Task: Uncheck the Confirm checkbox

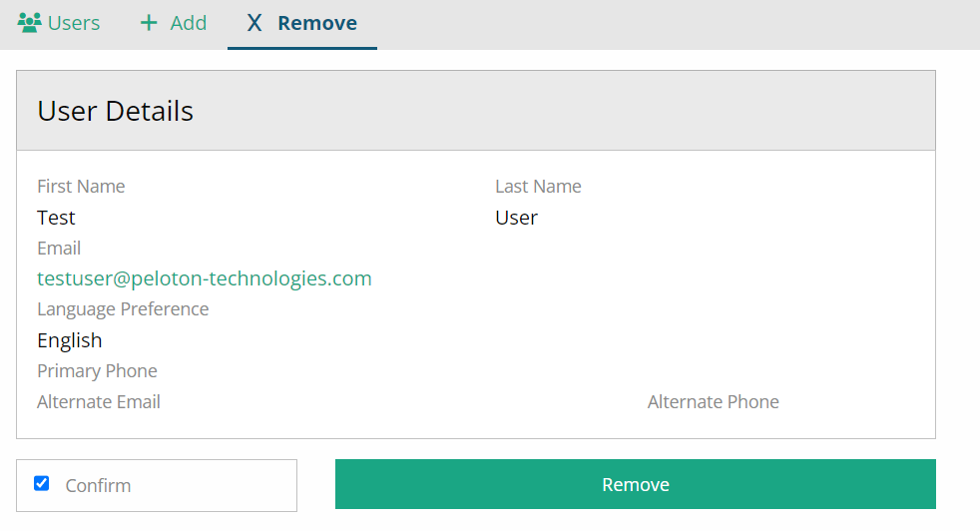Action: pyautogui.click(x=41, y=483)
